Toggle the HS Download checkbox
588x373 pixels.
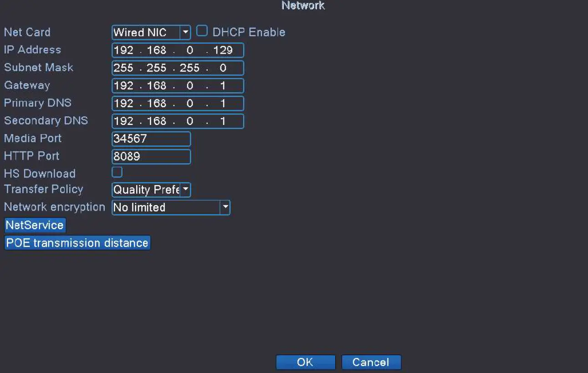pyautogui.click(x=117, y=172)
